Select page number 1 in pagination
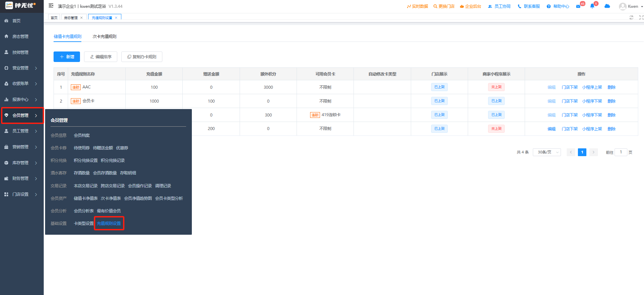This screenshot has width=644, height=295. [x=582, y=152]
